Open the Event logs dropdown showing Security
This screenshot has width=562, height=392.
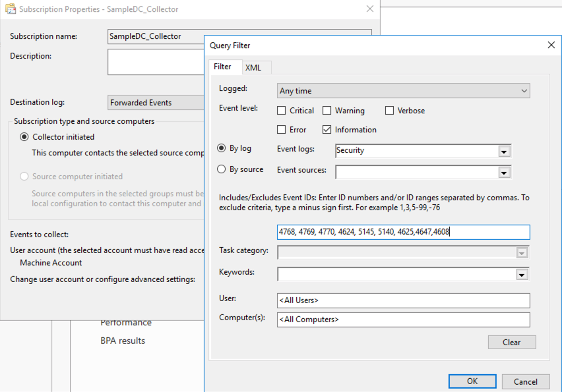click(x=504, y=152)
